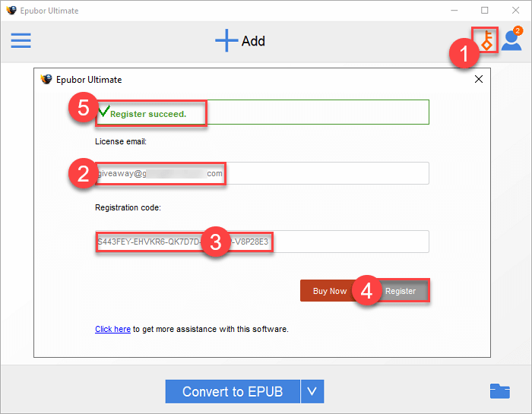Minimize the Epubor Ultimate window

454,11
